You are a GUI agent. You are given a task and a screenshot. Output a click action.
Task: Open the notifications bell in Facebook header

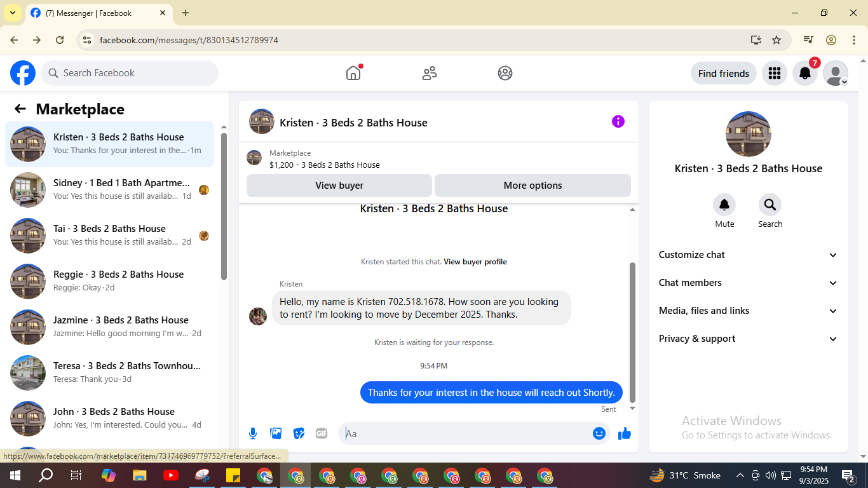pos(805,73)
